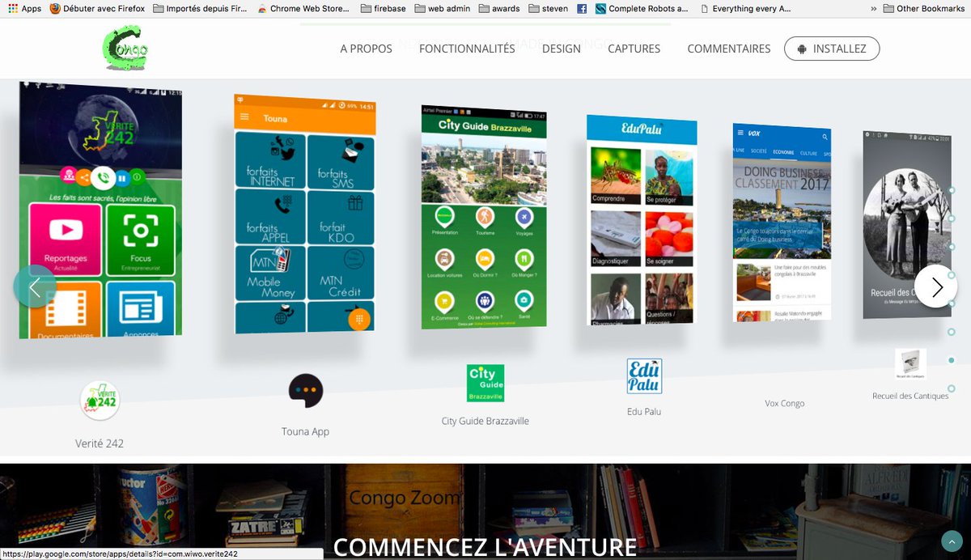Open the Facebook bookmark icon
Image resolution: width=971 pixels, height=560 pixels.
[582, 9]
